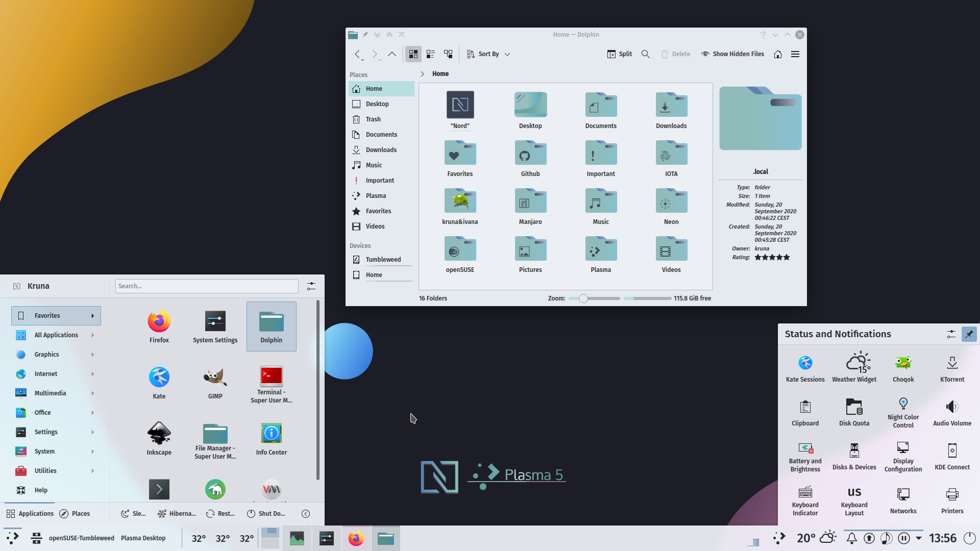
Task: Open the Disk Quota tray item
Action: [854, 413]
